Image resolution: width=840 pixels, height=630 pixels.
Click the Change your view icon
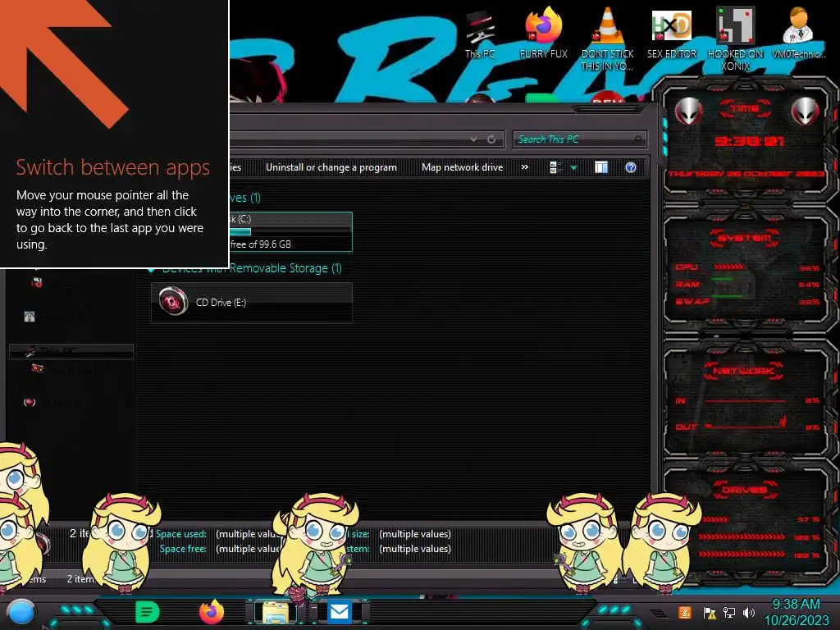coord(556,167)
